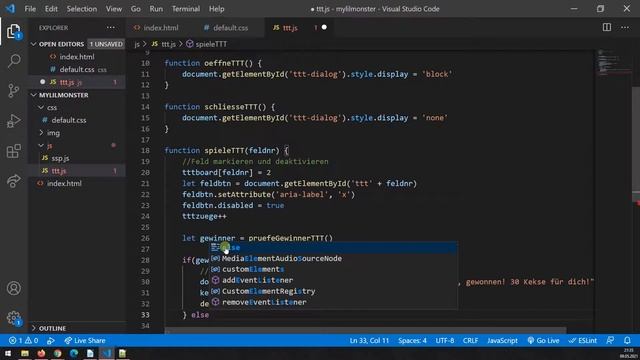Screen dimensions: 640x360
Task: Click unsaved dot on ttt.js tab
Action: click(324, 27)
